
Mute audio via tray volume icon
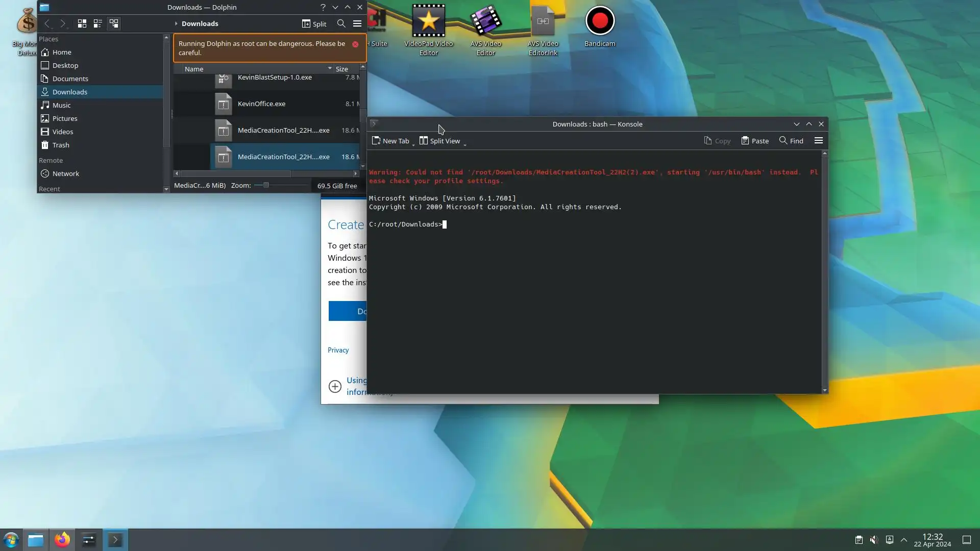coord(874,540)
